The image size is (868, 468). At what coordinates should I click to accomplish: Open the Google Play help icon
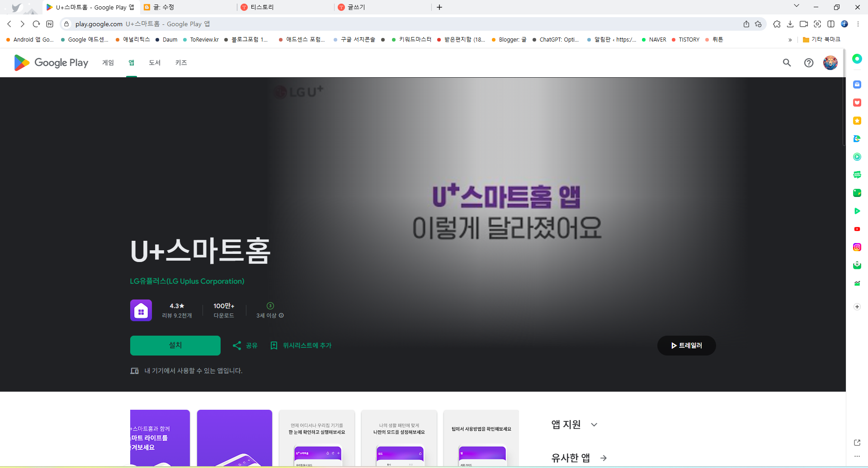(x=809, y=63)
